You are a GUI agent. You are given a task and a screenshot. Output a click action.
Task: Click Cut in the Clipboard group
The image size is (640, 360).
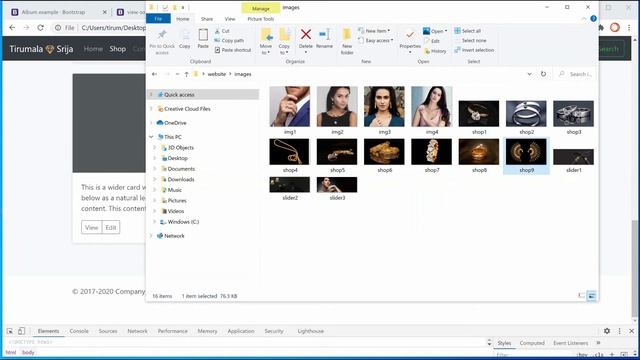click(x=222, y=31)
